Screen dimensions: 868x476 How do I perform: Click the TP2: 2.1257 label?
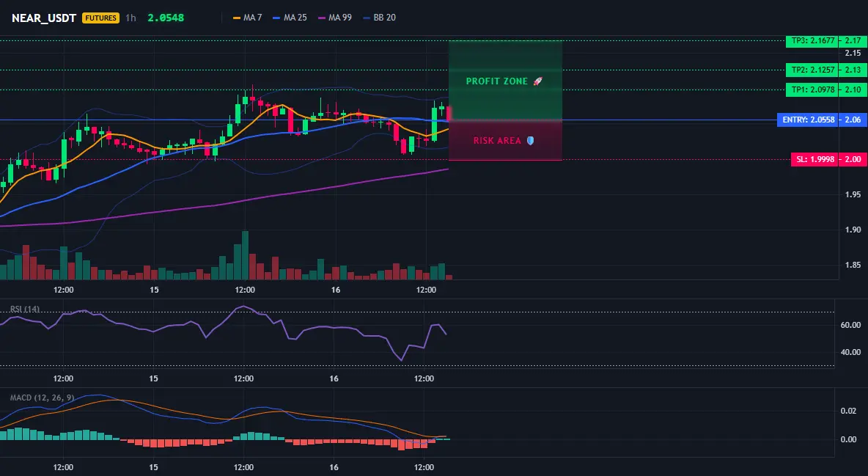tap(812, 70)
